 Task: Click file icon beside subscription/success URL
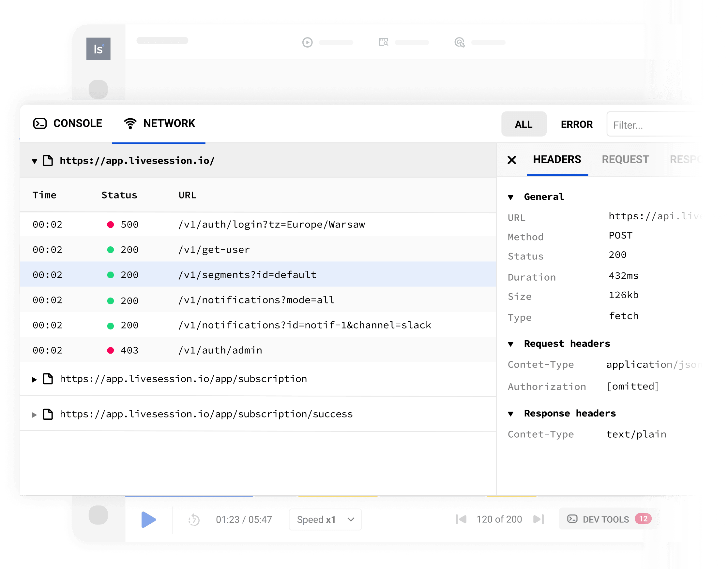coord(48,414)
